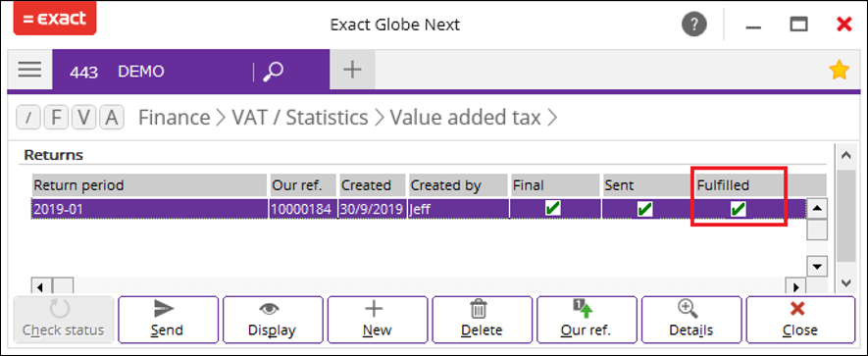
Task: Open the help question mark icon
Action: pos(694,25)
